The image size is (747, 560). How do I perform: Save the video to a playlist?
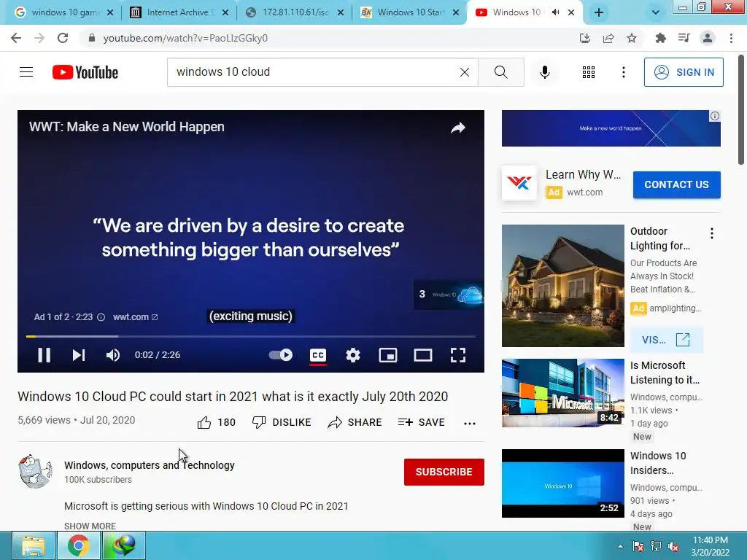pos(422,422)
